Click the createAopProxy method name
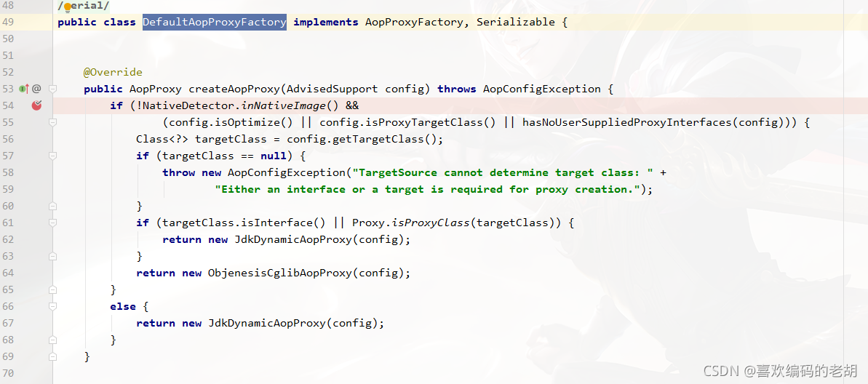Viewport: 868px width, 384px height. [235, 89]
